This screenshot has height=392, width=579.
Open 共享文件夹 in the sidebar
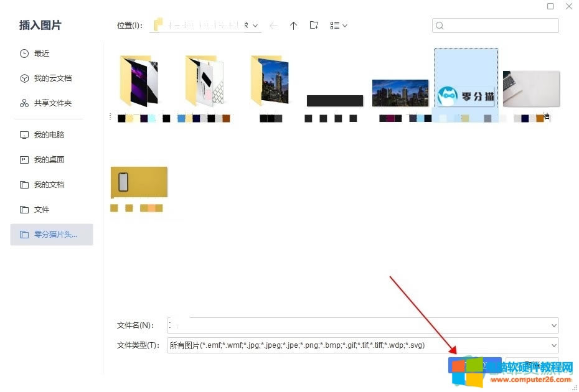pyautogui.click(x=52, y=103)
